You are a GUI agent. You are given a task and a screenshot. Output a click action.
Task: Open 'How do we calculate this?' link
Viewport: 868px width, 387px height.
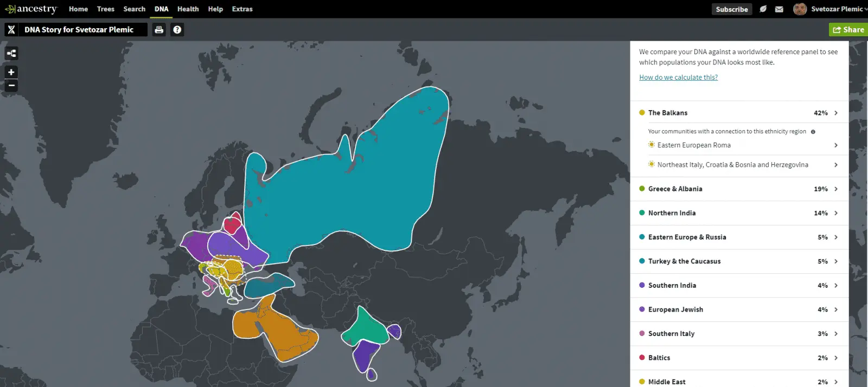pyautogui.click(x=678, y=78)
